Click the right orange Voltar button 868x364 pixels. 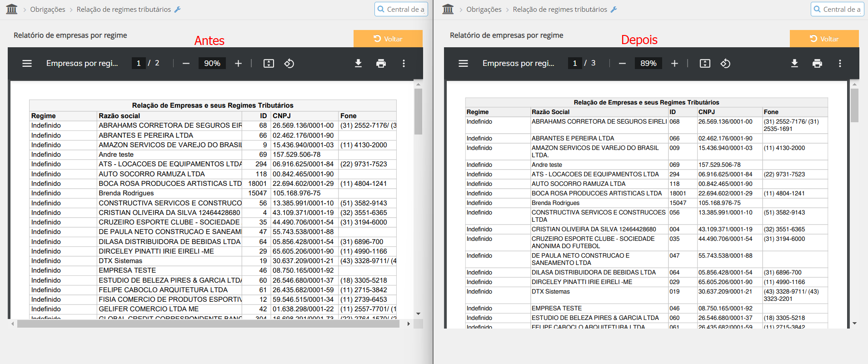824,39
